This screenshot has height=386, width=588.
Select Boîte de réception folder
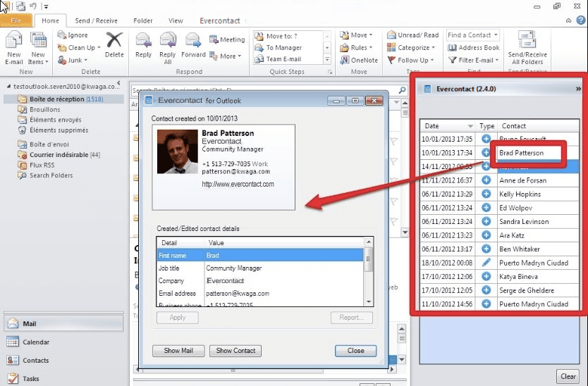click(x=63, y=99)
